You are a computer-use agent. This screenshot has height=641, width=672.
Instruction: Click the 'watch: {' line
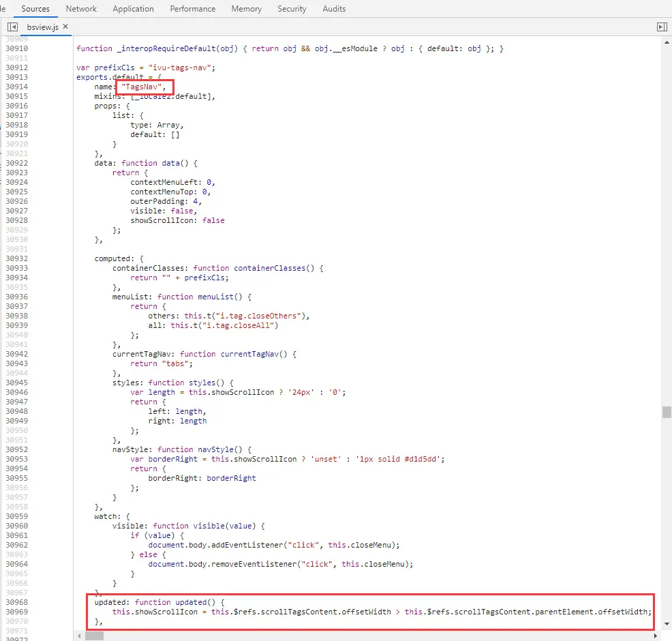point(112,516)
